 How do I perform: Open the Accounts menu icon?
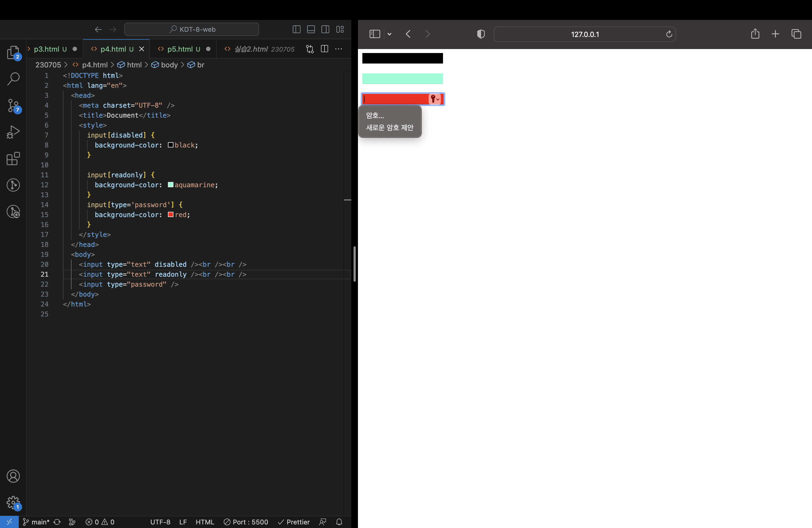click(13, 476)
